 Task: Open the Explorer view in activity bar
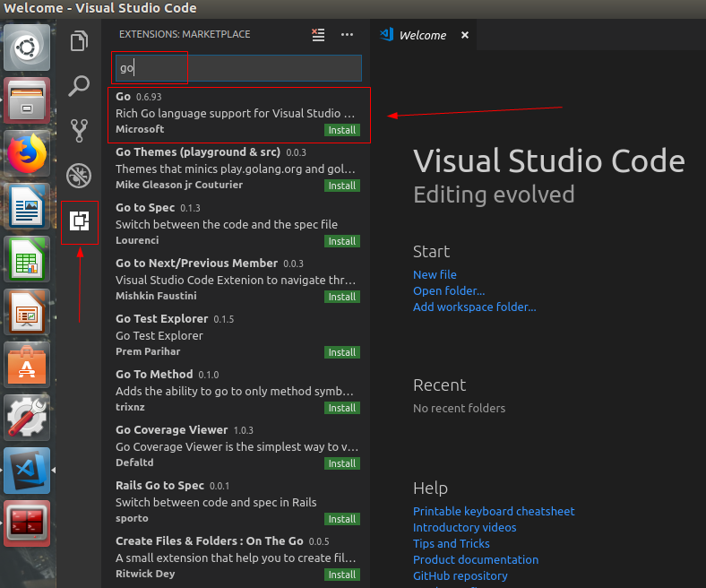(80, 41)
